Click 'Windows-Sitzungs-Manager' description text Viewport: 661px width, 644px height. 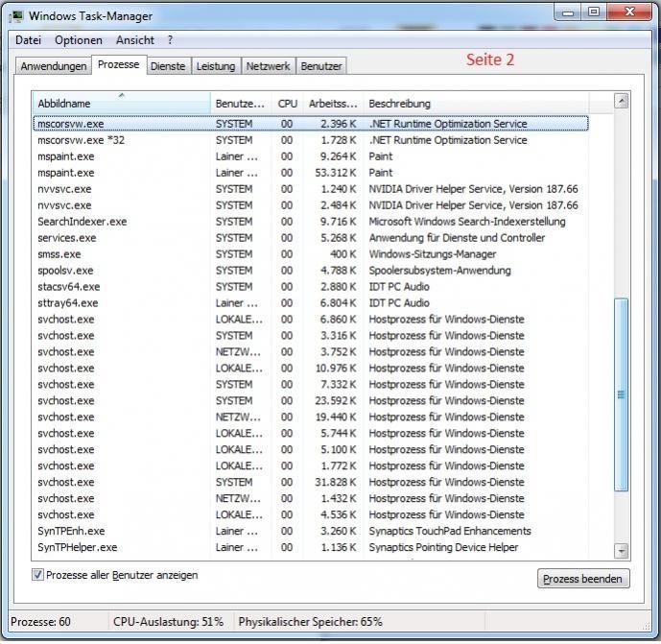coord(433,254)
